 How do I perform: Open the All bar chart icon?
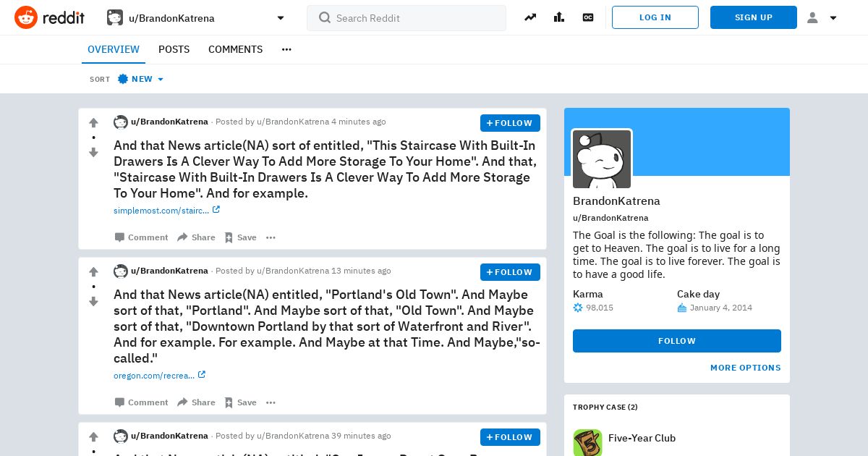[x=559, y=17]
